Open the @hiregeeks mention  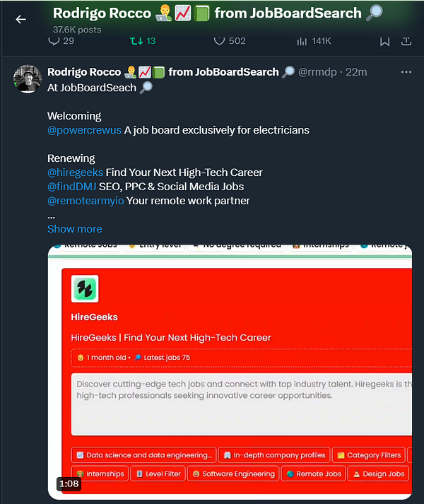[x=75, y=172]
